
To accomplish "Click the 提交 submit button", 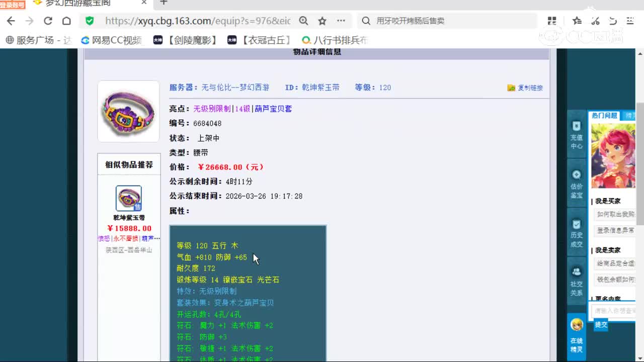I will [601, 325].
